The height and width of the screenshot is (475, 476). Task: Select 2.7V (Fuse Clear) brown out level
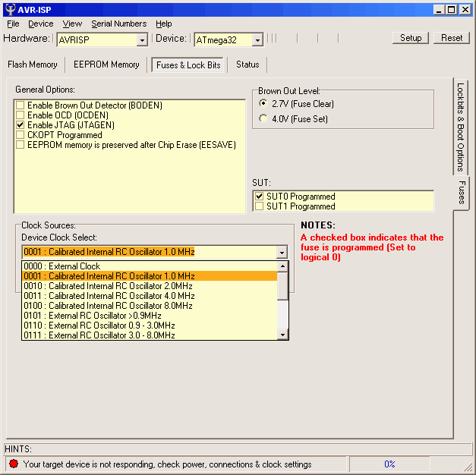[x=263, y=103]
